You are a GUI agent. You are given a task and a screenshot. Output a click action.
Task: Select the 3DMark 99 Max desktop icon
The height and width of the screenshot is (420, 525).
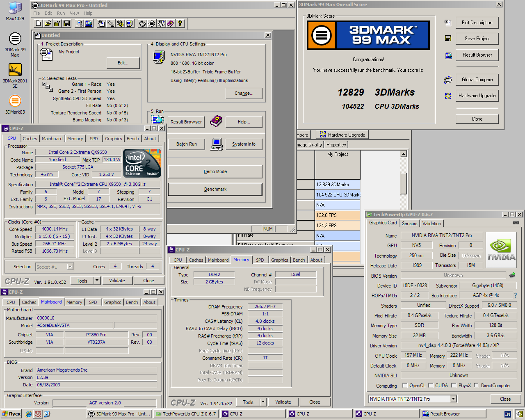(15, 45)
